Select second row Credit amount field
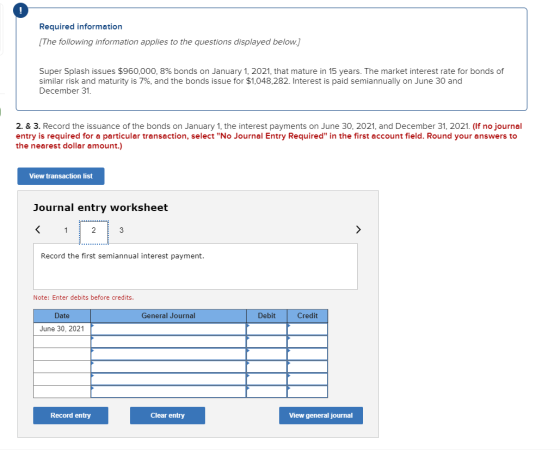This screenshot has height=452, width=560. pyautogui.click(x=307, y=342)
